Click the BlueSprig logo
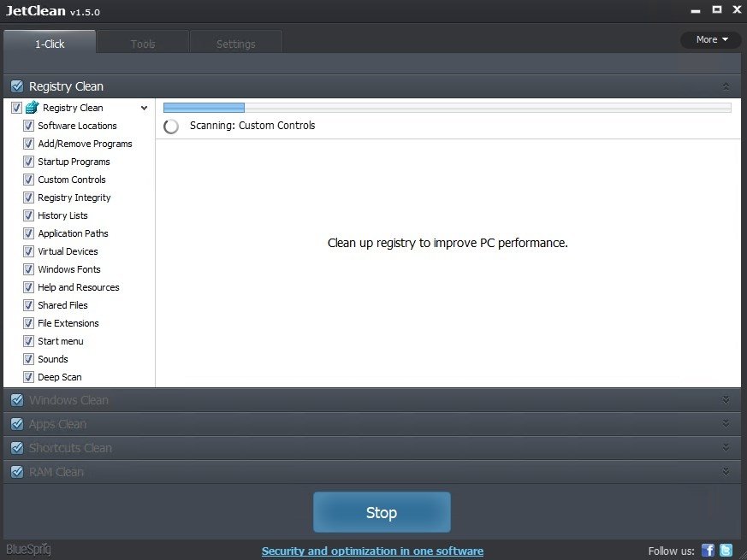Screen dimensions: 747x560 pyautogui.click(x=28, y=550)
